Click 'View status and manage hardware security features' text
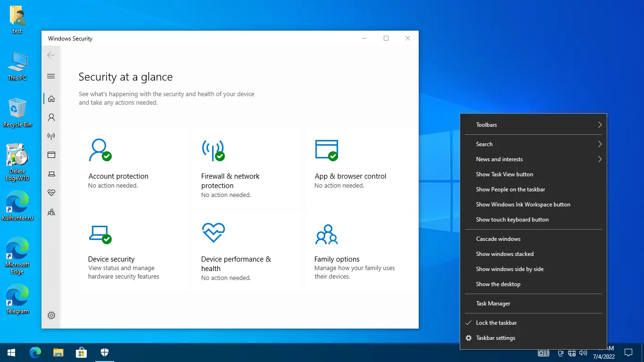 [124, 272]
